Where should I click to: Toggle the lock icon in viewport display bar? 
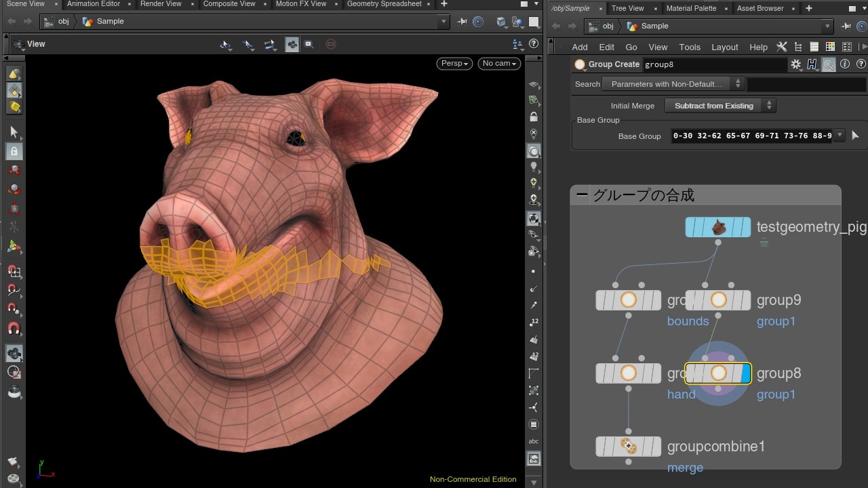(534, 117)
